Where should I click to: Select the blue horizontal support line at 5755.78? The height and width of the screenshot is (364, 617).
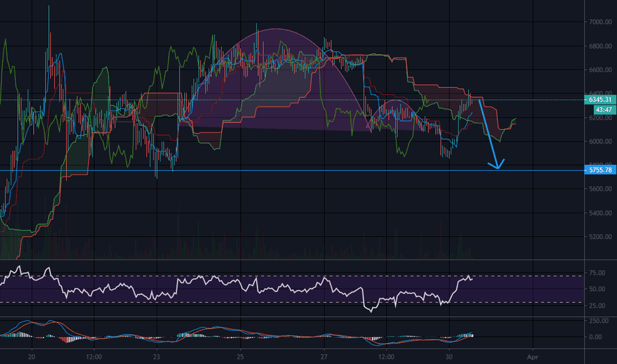(x=292, y=170)
